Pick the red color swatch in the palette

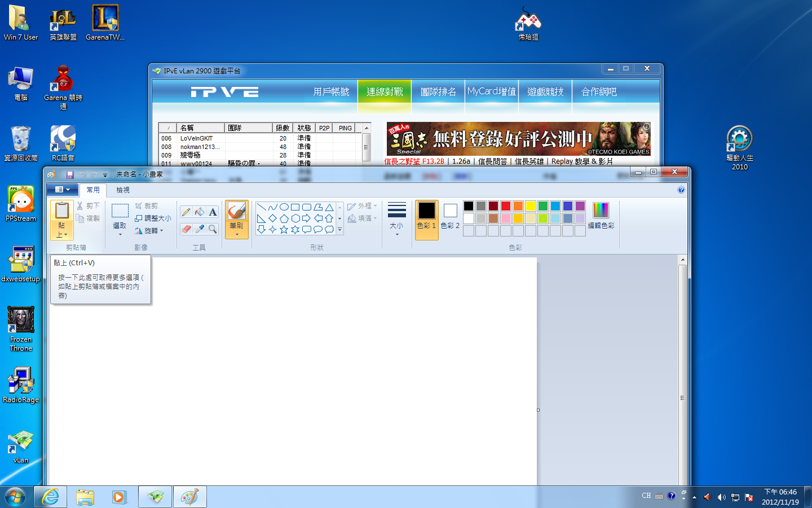(506, 206)
